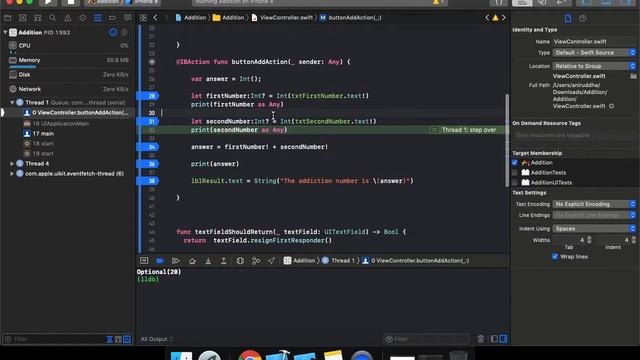Expand Thread 4
This screenshot has width=640, height=360.
(12, 164)
